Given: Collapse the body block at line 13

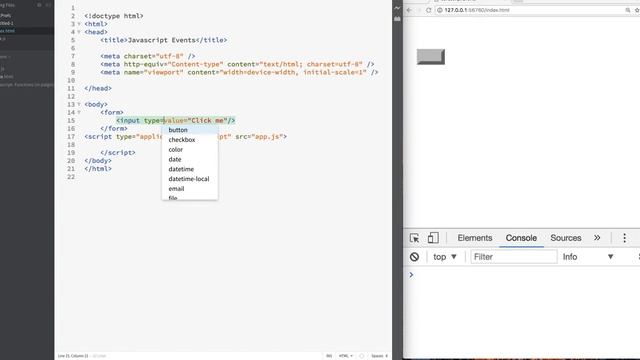Looking at the screenshot, I should [79, 104].
